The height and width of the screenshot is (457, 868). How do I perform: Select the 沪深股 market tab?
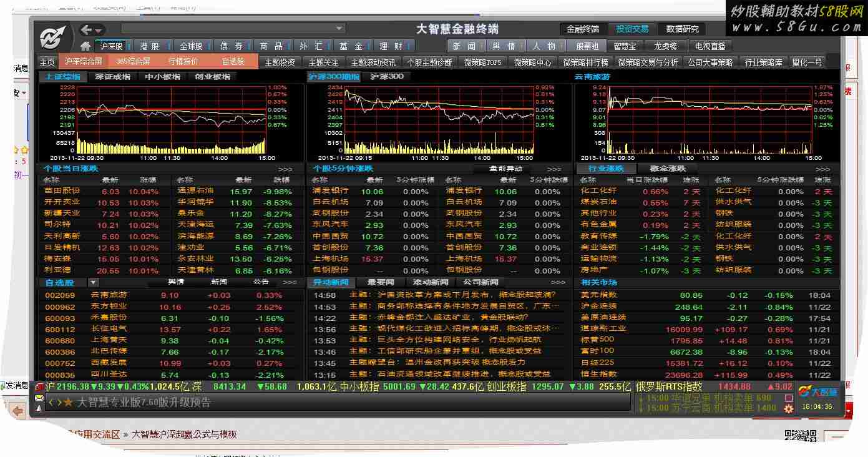pyautogui.click(x=112, y=46)
